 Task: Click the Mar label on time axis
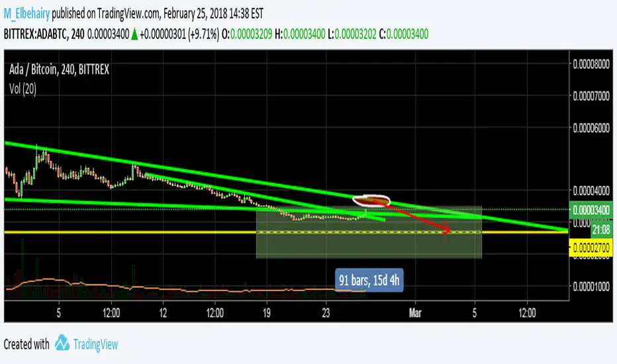[415, 313]
